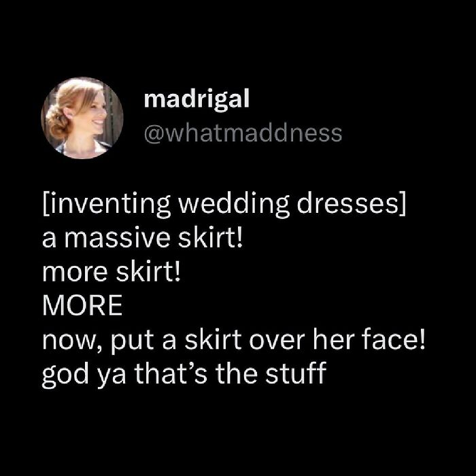Click the word "dresses]" with closing bracket
The image size is (476, 476).
(352, 203)
